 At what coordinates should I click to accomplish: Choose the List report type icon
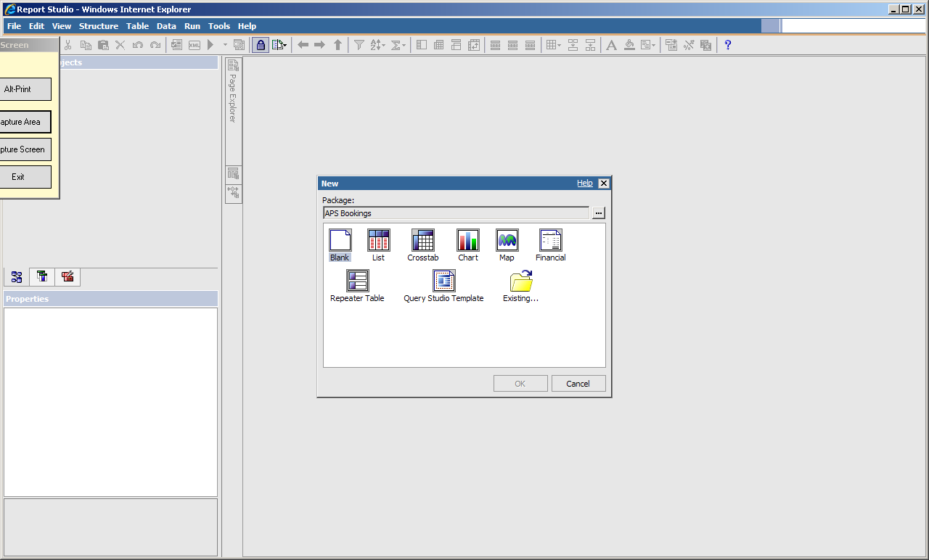coord(378,241)
